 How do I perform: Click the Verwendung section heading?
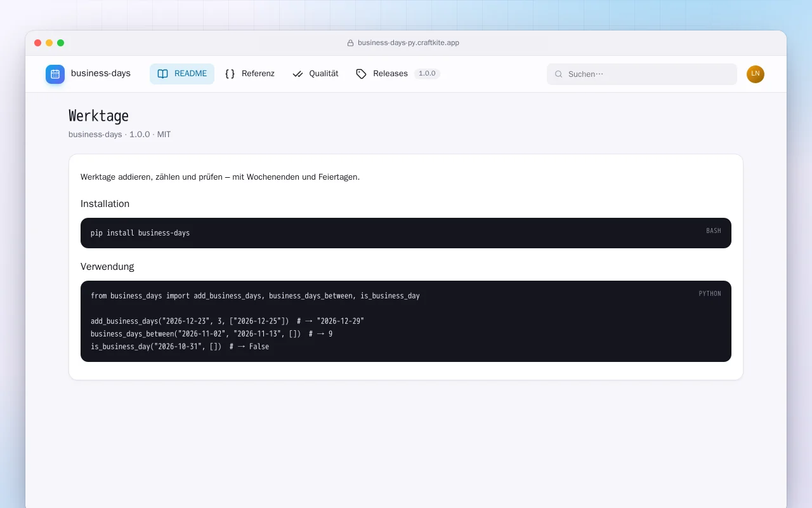coord(107,267)
